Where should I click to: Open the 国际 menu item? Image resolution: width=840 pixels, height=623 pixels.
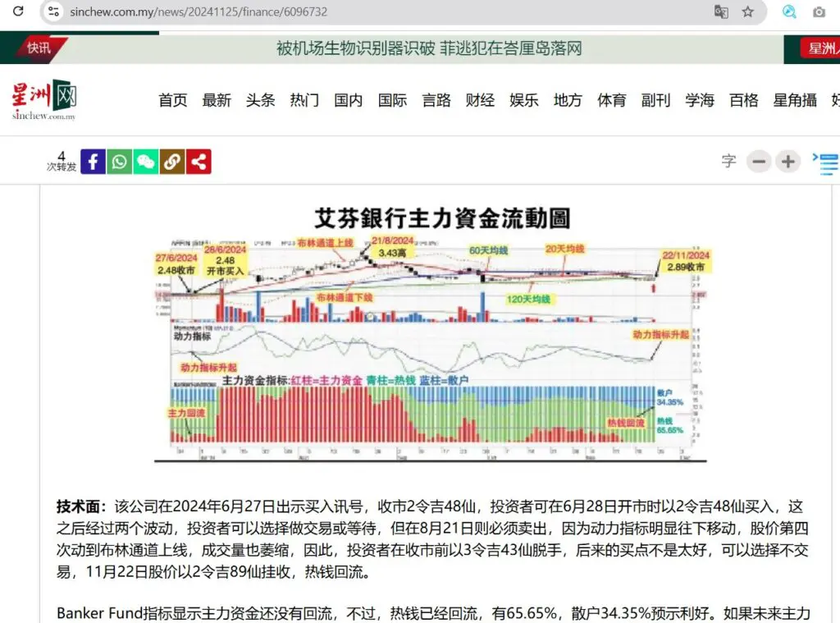pyautogui.click(x=392, y=99)
